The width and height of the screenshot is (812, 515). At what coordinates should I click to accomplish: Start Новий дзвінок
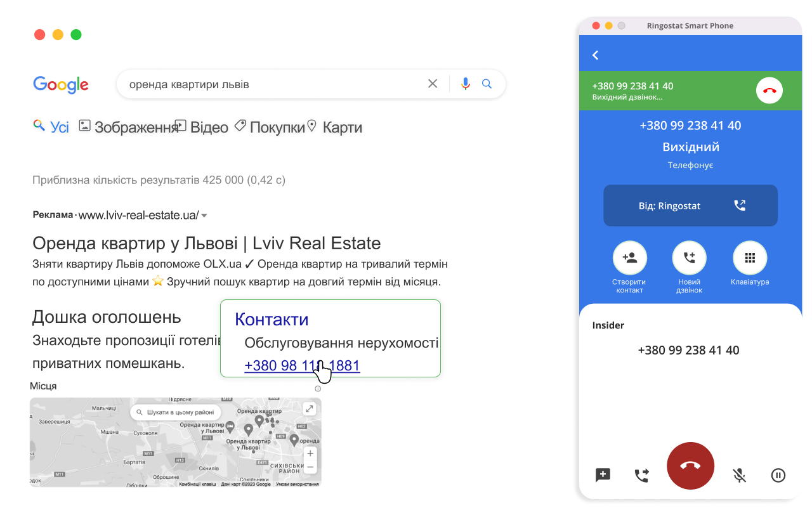[689, 257]
